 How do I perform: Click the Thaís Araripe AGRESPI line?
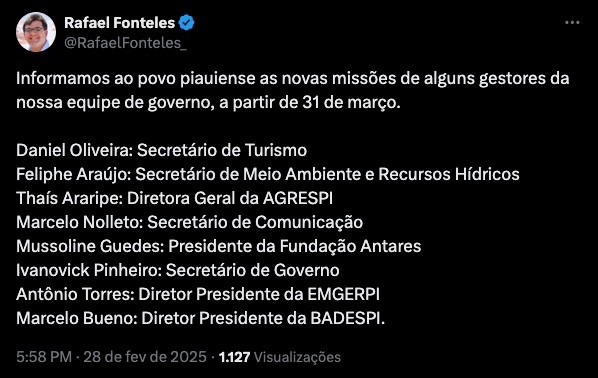(174, 198)
